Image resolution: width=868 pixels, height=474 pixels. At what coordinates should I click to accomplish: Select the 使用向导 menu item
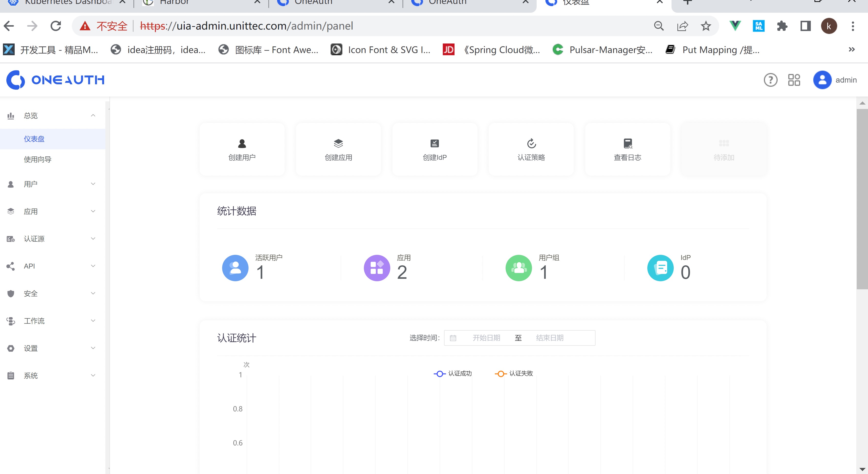[x=53, y=159]
